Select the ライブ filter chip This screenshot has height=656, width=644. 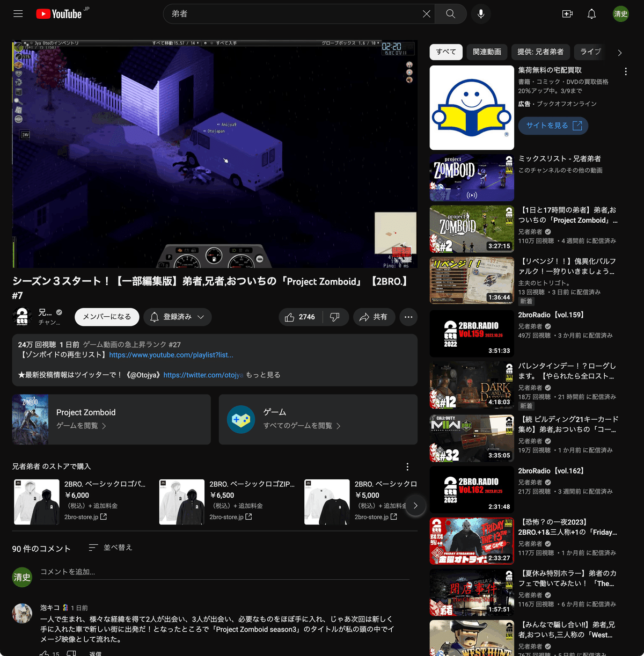(590, 52)
